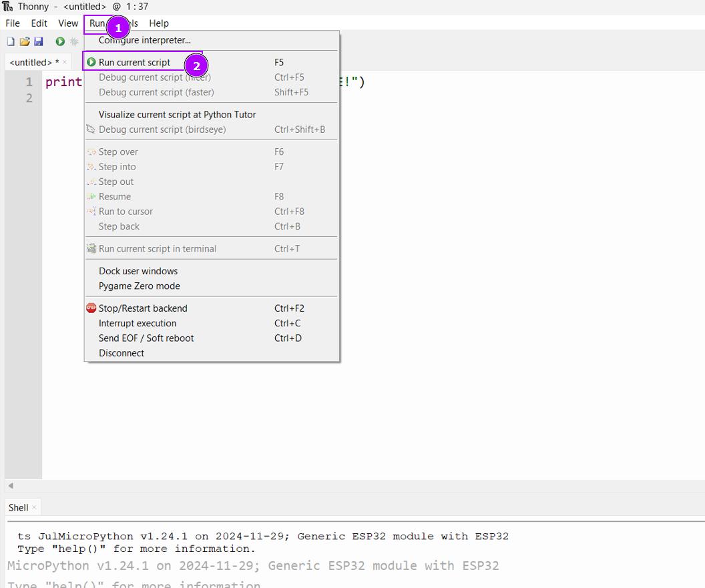
Task: Open the File menu
Action: tap(13, 23)
